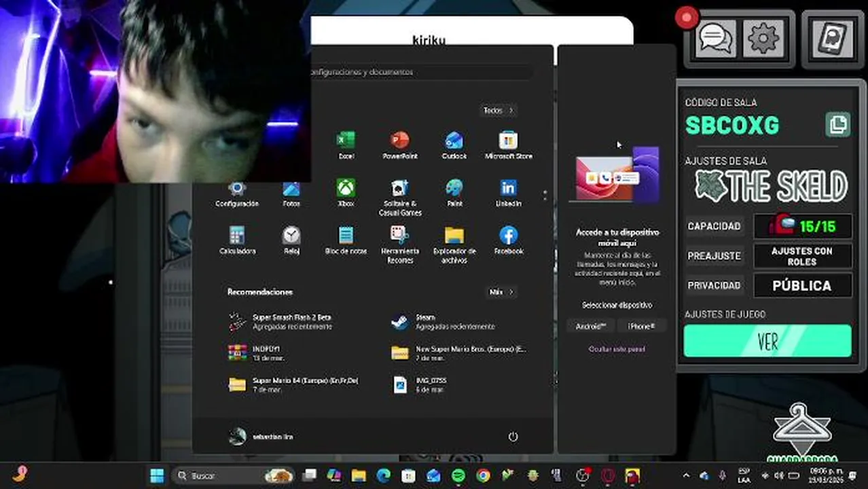Open the player card icon top right
The height and width of the screenshot is (489, 868).
click(833, 39)
